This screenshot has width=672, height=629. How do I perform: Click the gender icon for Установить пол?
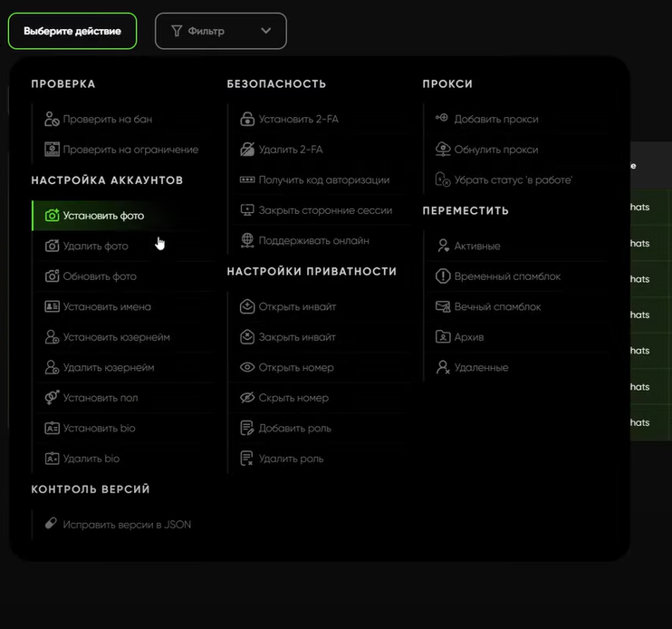point(52,398)
